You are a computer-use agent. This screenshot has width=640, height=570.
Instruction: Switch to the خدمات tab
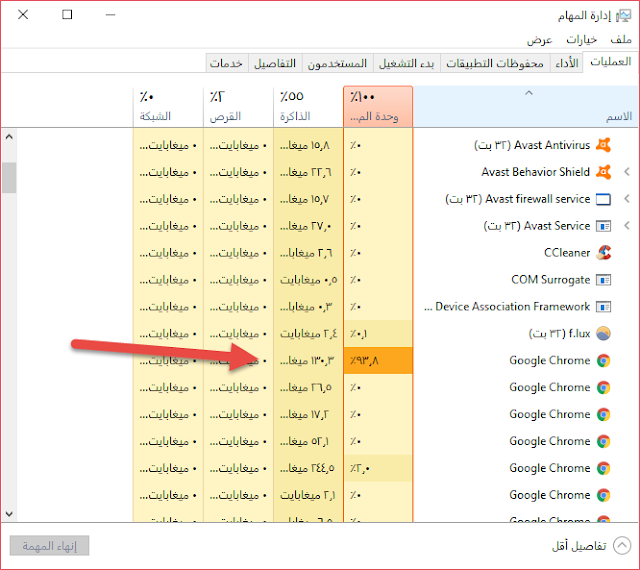[227, 63]
